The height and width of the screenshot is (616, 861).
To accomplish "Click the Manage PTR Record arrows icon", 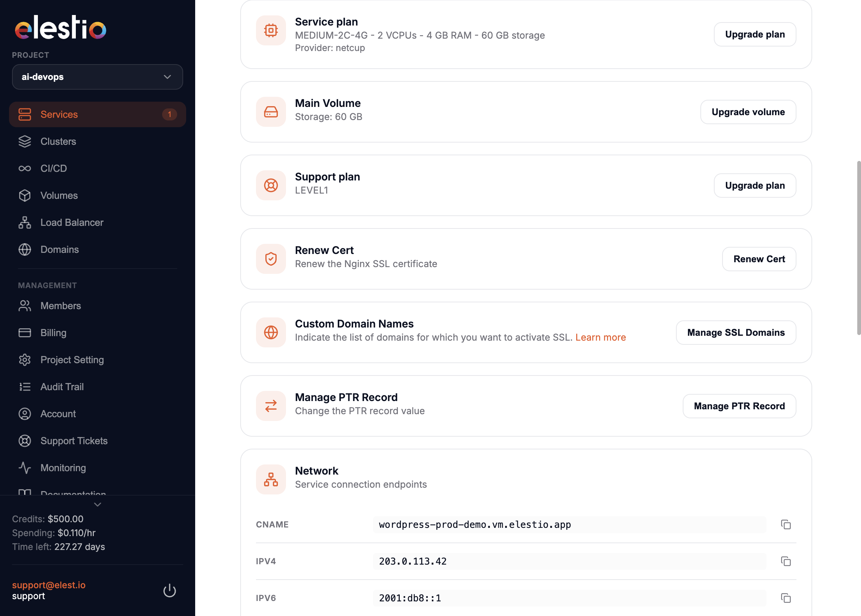I will coord(271,406).
